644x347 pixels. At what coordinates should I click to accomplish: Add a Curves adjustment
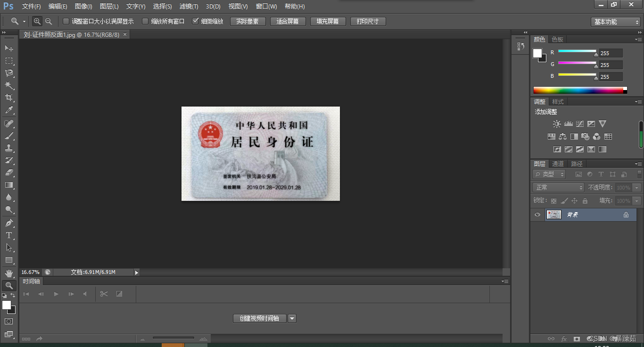[579, 124]
